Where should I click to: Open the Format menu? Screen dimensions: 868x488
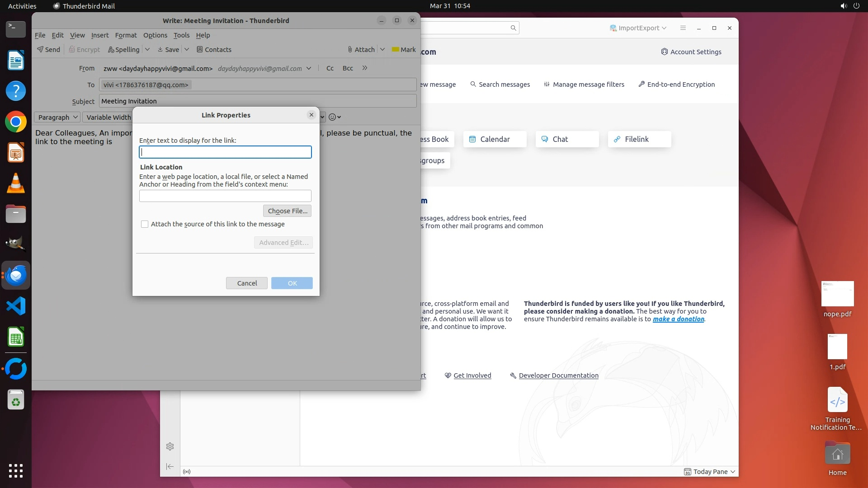pyautogui.click(x=126, y=35)
